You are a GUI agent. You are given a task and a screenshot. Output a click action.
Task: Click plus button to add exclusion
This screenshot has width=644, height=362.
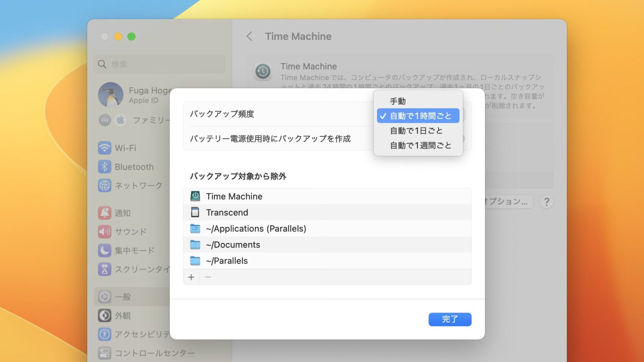tap(191, 277)
